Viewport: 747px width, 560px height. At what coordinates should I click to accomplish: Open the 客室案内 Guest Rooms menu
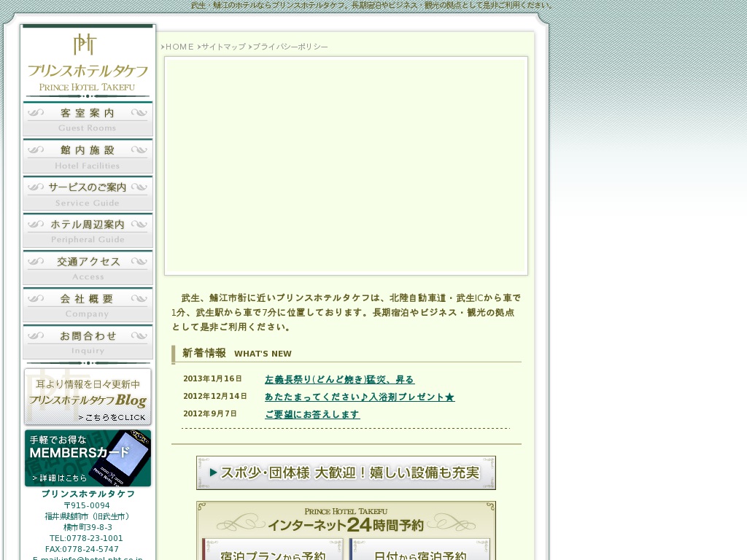pyautogui.click(x=88, y=119)
